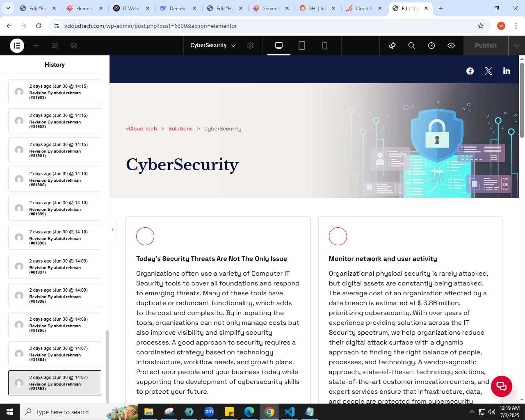This screenshot has height=420, width=525.
Task: Open File Explorer from the taskbar
Action: 148,412
